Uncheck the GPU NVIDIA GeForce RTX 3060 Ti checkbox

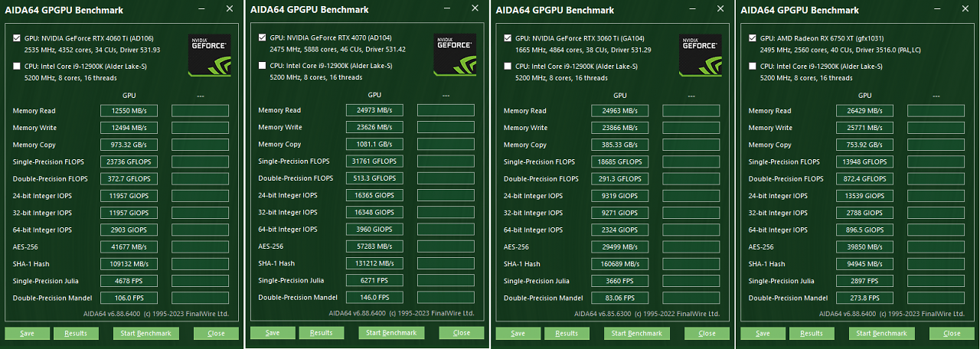click(x=508, y=38)
